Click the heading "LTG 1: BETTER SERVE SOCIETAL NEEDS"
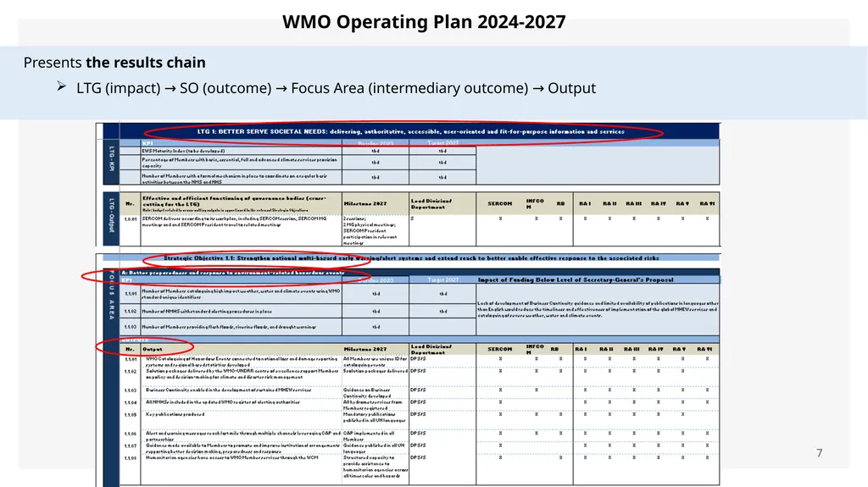This screenshot has height=487, width=868. [x=410, y=132]
